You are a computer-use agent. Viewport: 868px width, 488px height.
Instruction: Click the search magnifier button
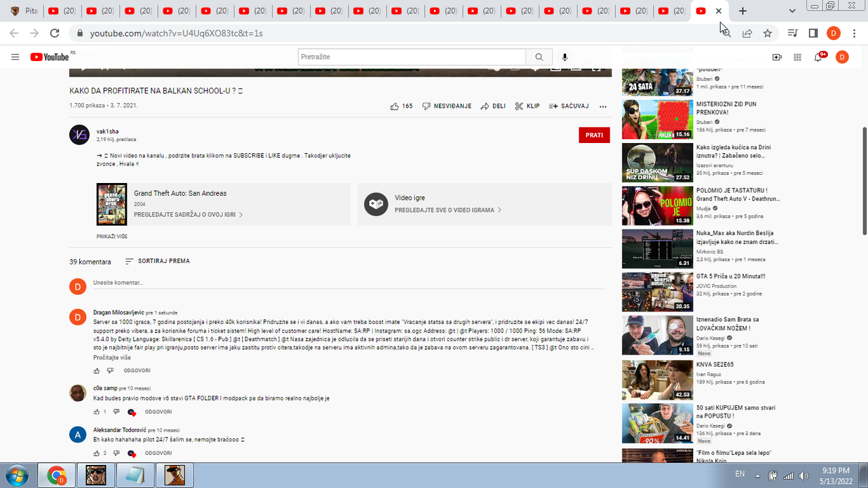pos(539,57)
